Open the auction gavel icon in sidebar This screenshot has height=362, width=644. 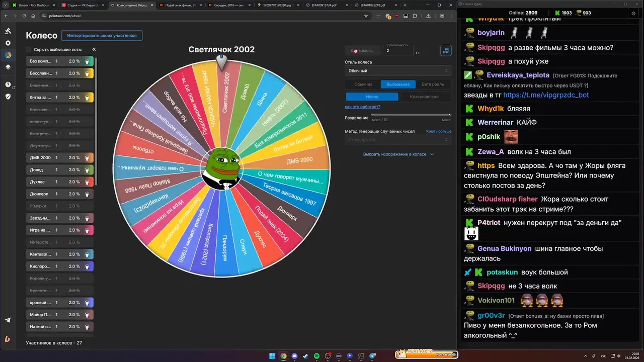[8, 31]
